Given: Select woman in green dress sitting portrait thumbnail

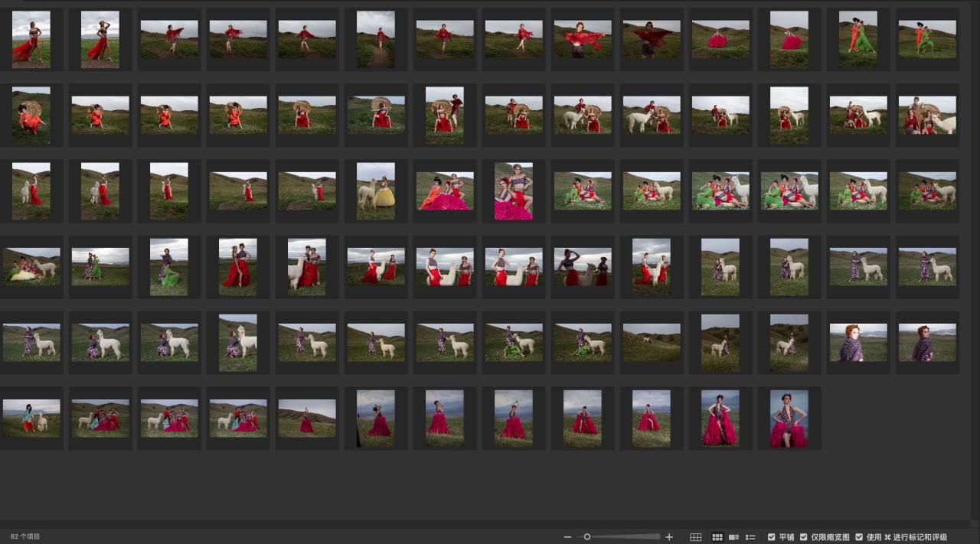Looking at the screenshot, I should pos(169,266).
